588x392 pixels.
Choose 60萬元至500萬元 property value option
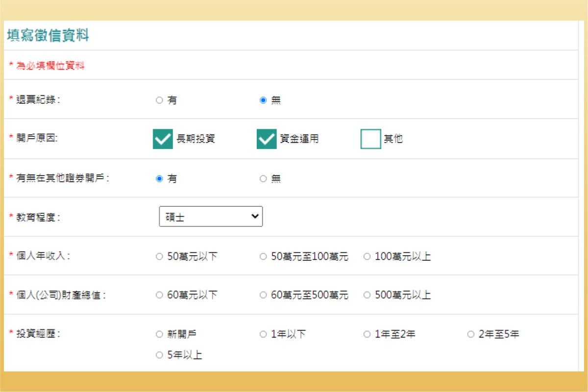(x=263, y=294)
